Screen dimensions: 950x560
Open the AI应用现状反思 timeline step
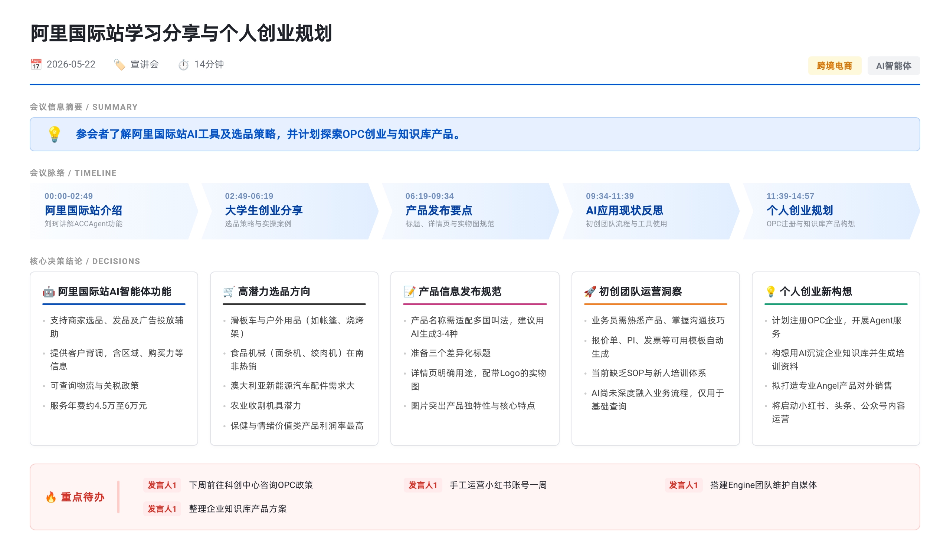[651, 211]
